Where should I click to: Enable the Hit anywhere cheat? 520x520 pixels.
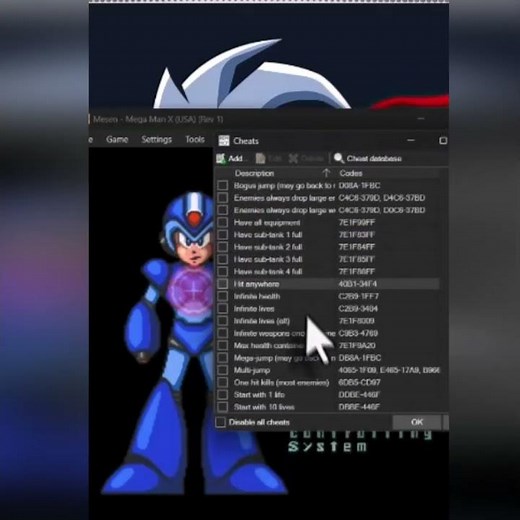click(223, 284)
